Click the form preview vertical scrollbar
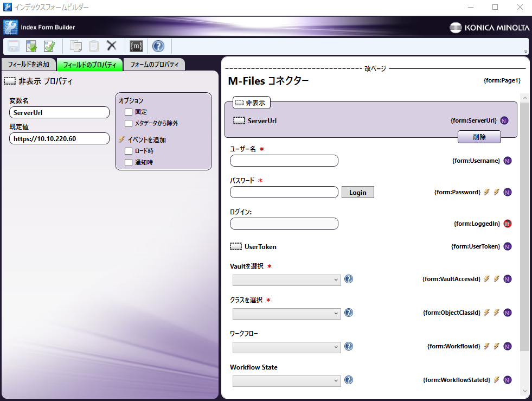Viewport: 532px width, 401px height. pos(524,226)
